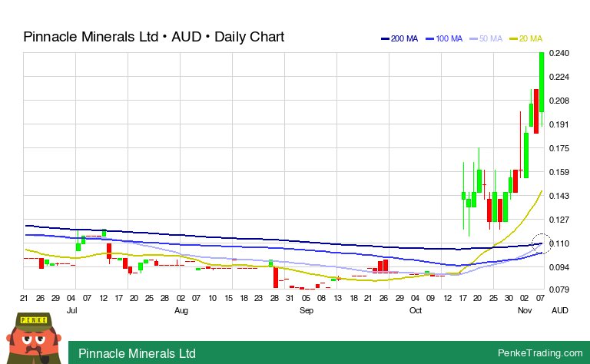Click the AUD currency axis label
This screenshot has width=590, height=364.
coord(560,310)
